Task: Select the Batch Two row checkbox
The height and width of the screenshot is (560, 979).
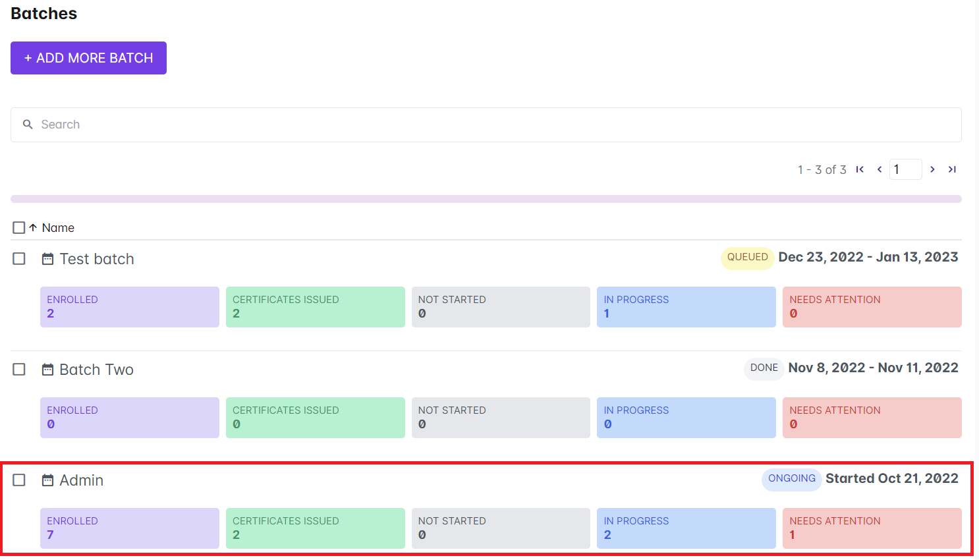Action: point(19,370)
